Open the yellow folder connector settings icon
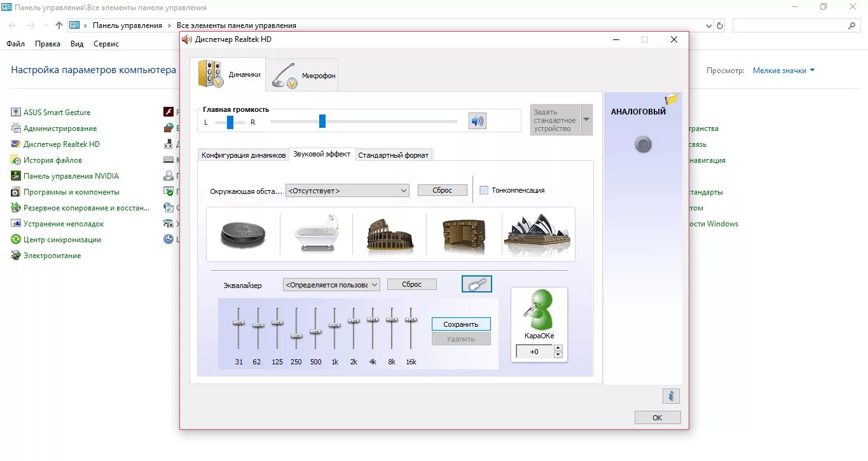This screenshot has height=461, width=868. pos(672,99)
